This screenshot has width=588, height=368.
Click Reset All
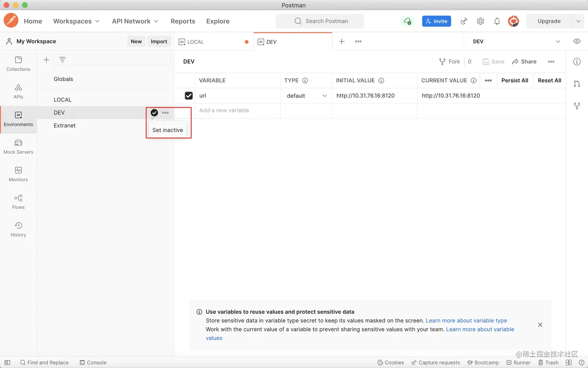point(549,81)
